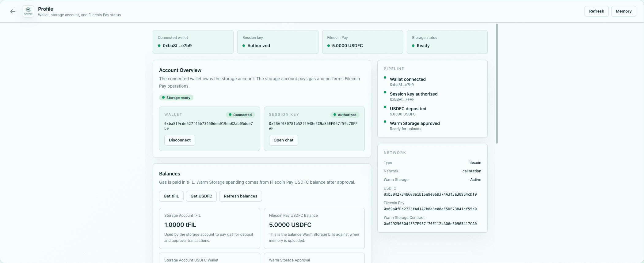Click the NETWORK section label

point(395,153)
